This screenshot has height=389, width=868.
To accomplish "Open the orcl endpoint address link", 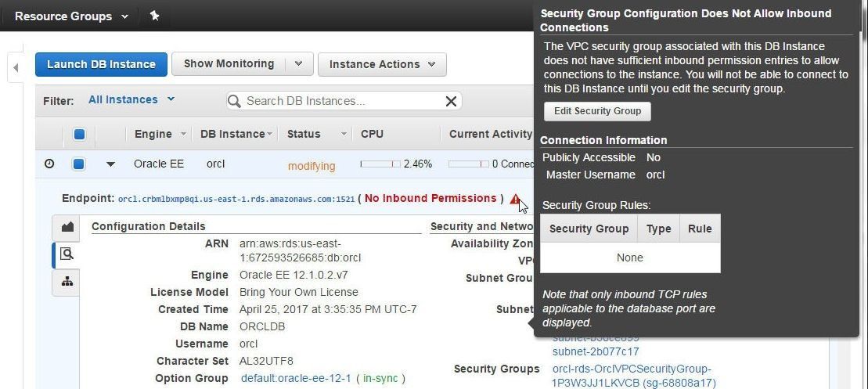I will click(x=236, y=200).
